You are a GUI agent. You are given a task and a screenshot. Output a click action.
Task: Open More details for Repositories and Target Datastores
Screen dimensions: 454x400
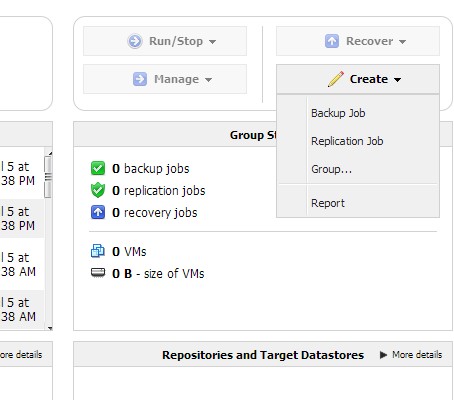coord(411,355)
